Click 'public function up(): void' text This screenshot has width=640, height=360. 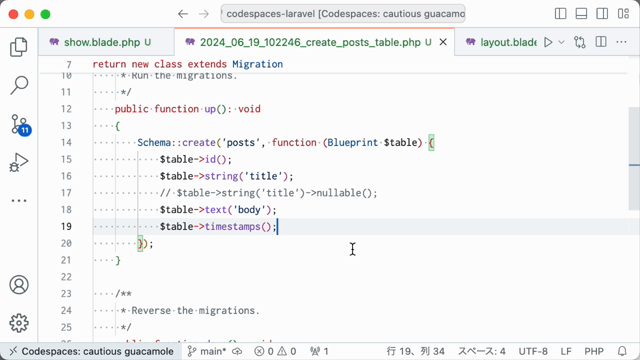[188, 109]
